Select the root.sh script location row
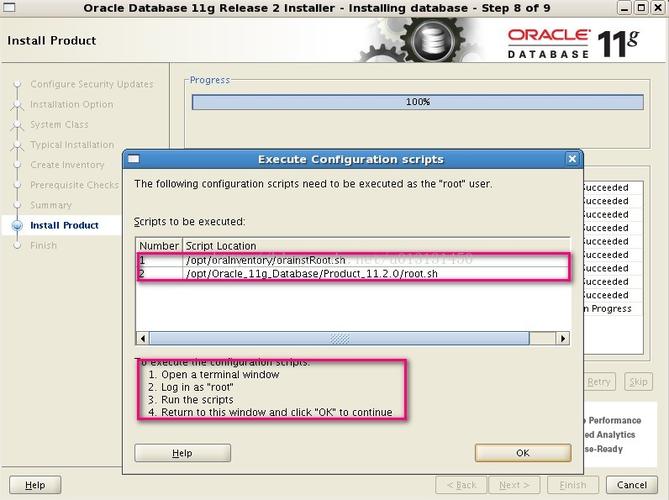This screenshot has width=669, height=500. pyautogui.click(x=353, y=273)
